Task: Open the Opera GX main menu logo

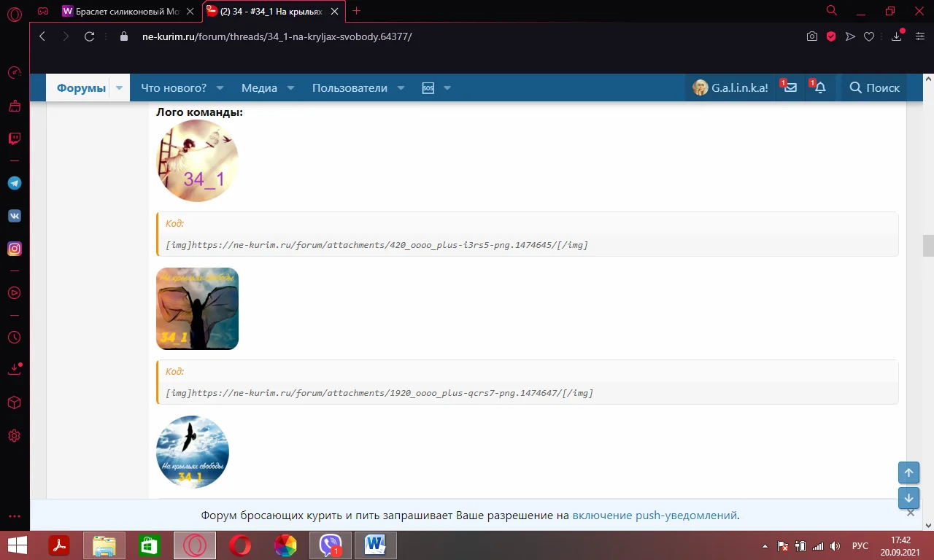Action: click(x=15, y=13)
